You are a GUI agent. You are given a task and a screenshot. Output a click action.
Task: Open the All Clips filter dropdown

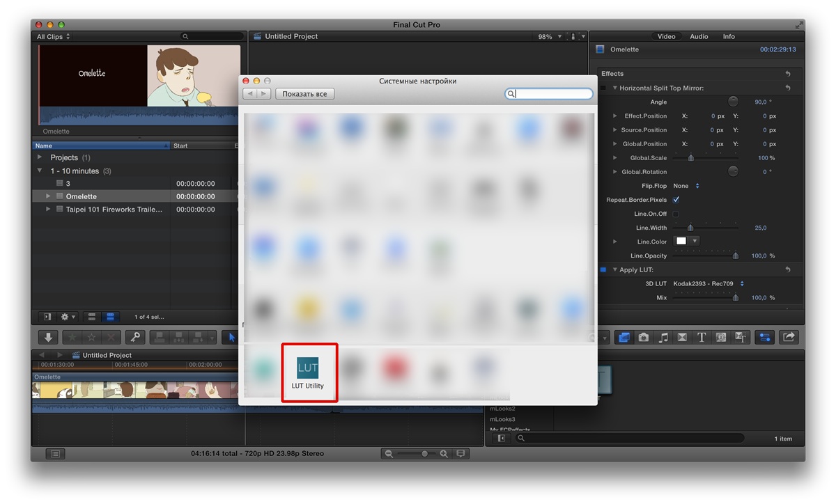[54, 36]
